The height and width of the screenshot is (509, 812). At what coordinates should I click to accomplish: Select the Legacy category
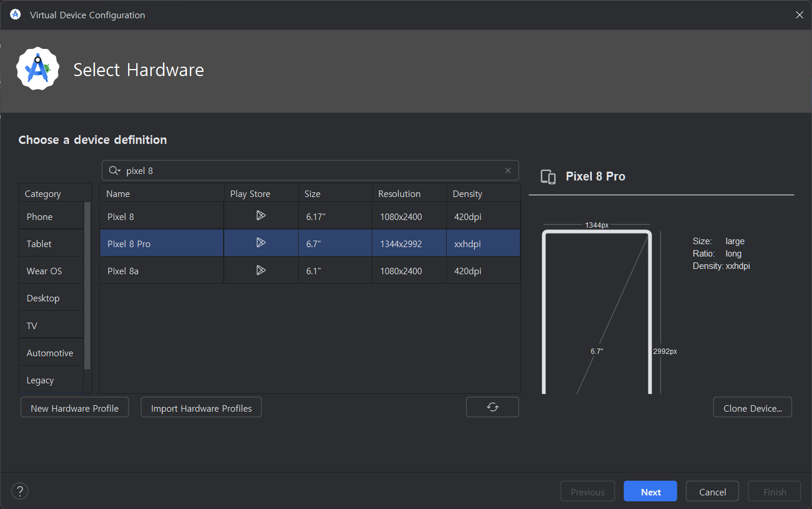point(51,380)
